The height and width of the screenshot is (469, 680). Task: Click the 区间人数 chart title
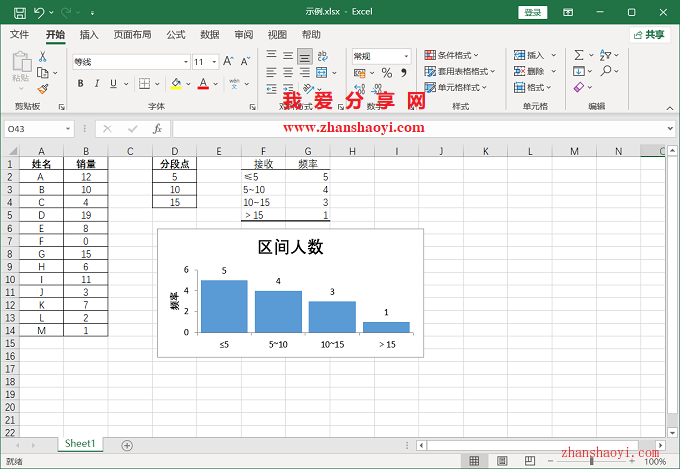(290, 247)
